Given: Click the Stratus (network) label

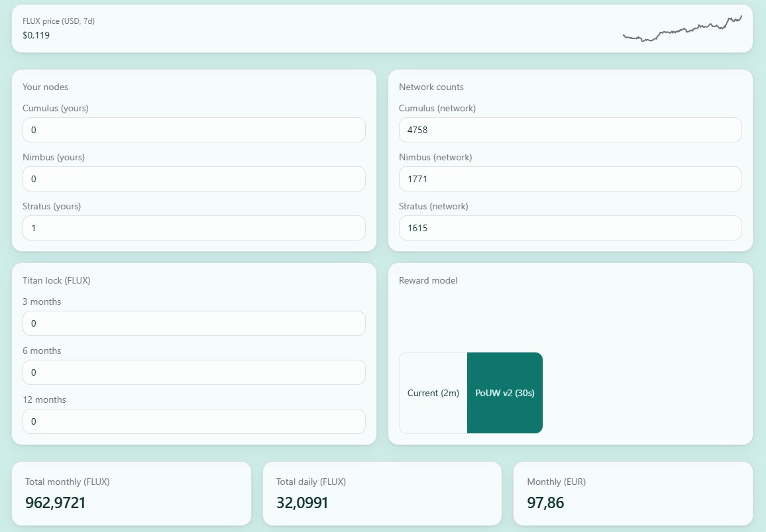Looking at the screenshot, I should (434, 206).
